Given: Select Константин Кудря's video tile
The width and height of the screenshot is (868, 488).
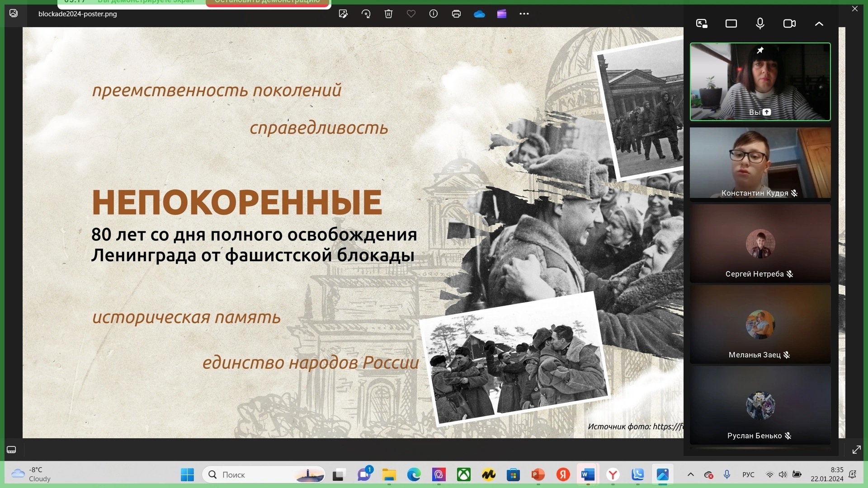Looking at the screenshot, I should (760, 163).
